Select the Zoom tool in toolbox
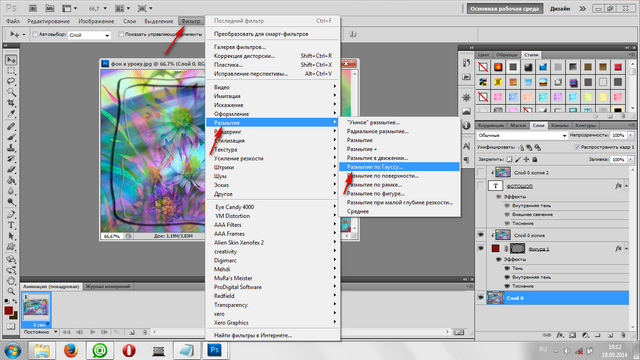640x360 pixels. point(11,291)
